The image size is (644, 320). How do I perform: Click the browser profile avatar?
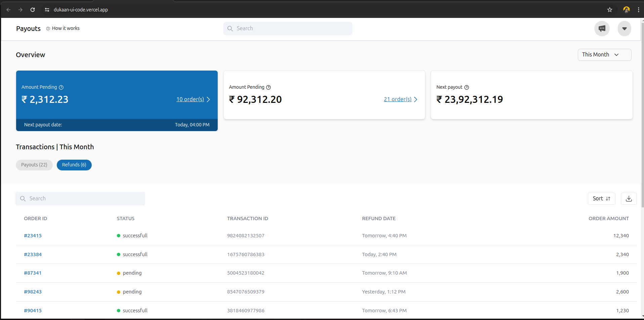click(x=626, y=10)
